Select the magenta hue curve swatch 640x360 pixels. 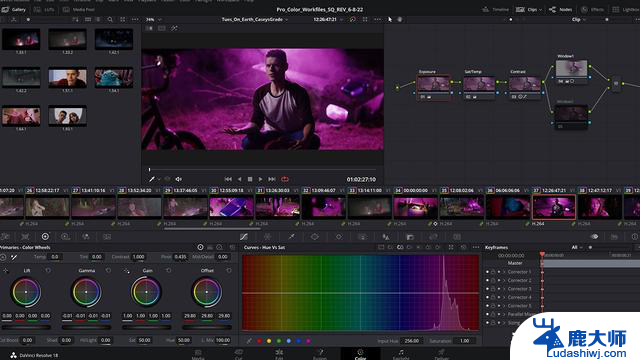click(308, 341)
